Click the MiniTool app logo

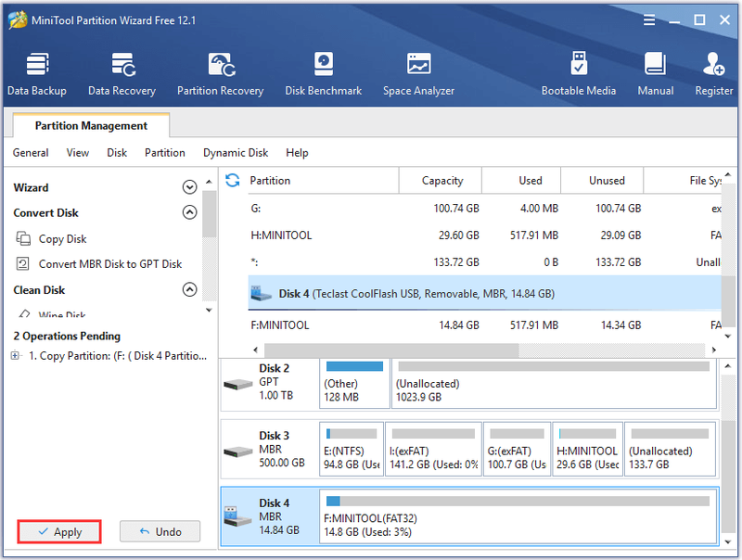[x=18, y=19]
